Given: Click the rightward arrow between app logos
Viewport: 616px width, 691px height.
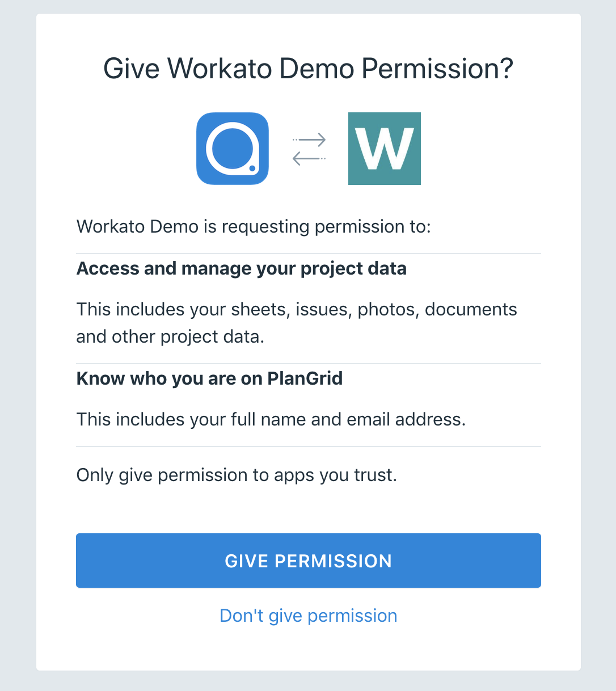Looking at the screenshot, I should point(309,140).
